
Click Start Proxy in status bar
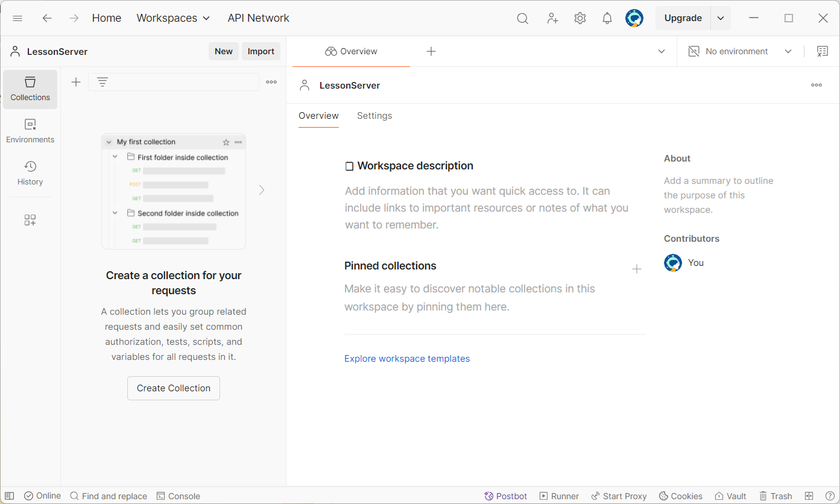tap(619, 496)
